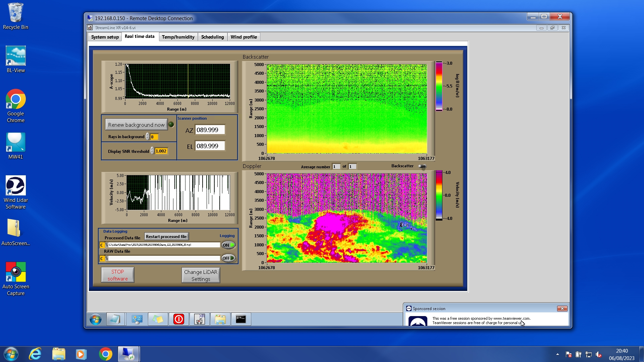Click the Rays in background stepper arrows
This screenshot has width=644, height=362.
tap(148, 137)
